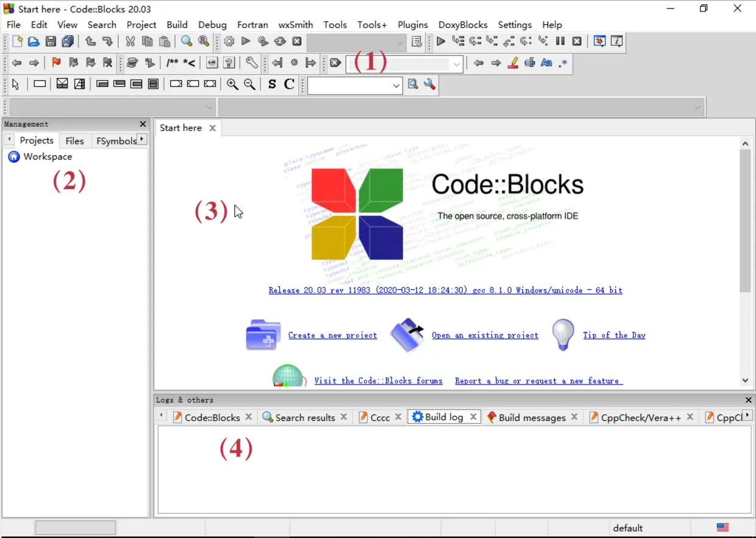Switch to the Files tab in Management
Screen dimensions: 756x538
coord(74,141)
